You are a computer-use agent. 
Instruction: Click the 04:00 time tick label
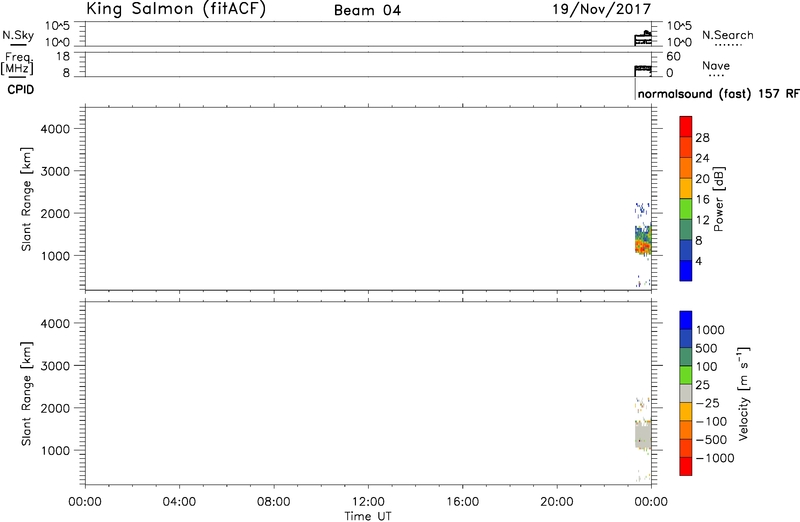point(179,502)
